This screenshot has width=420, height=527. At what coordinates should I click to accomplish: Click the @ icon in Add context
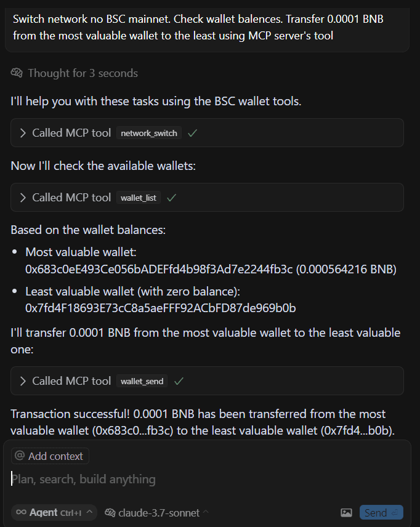click(20, 456)
